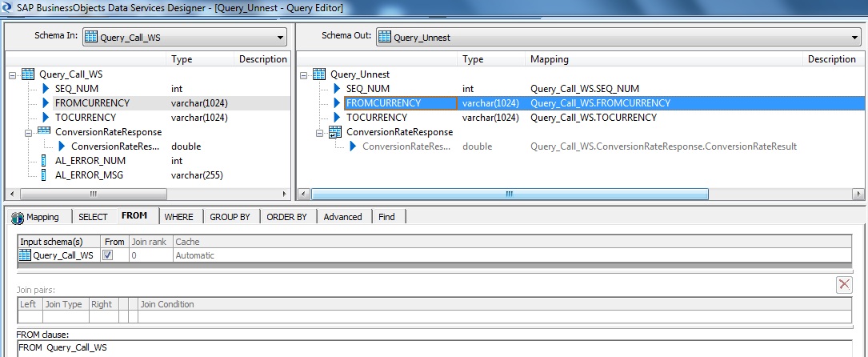This screenshot has height=357, width=868.
Task: Click the AL_ERROR_NUM column icon
Action: 45,161
